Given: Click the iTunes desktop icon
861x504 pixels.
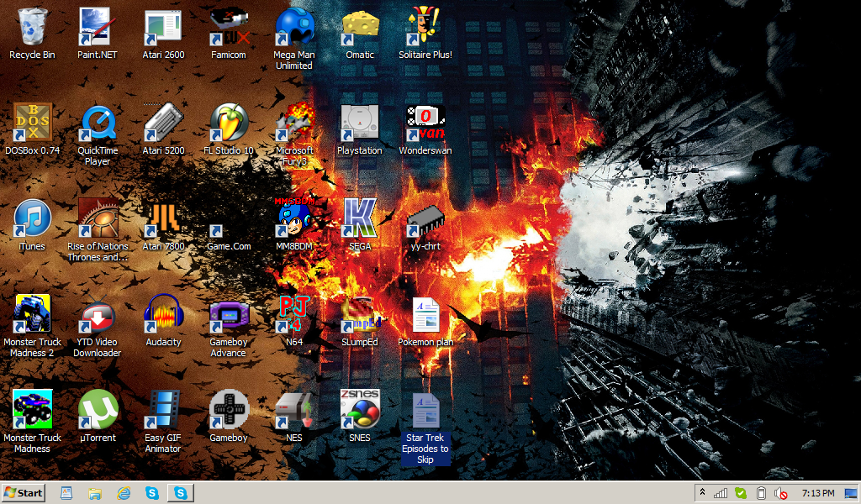Looking at the screenshot, I should pos(32,218).
